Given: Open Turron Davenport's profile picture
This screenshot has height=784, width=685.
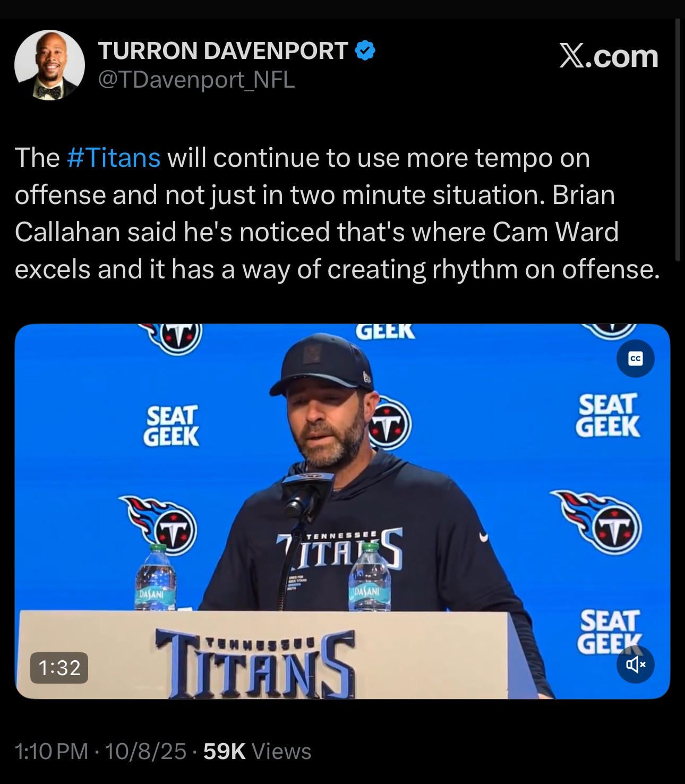Looking at the screenshot, I should click(x=49, y=65).
